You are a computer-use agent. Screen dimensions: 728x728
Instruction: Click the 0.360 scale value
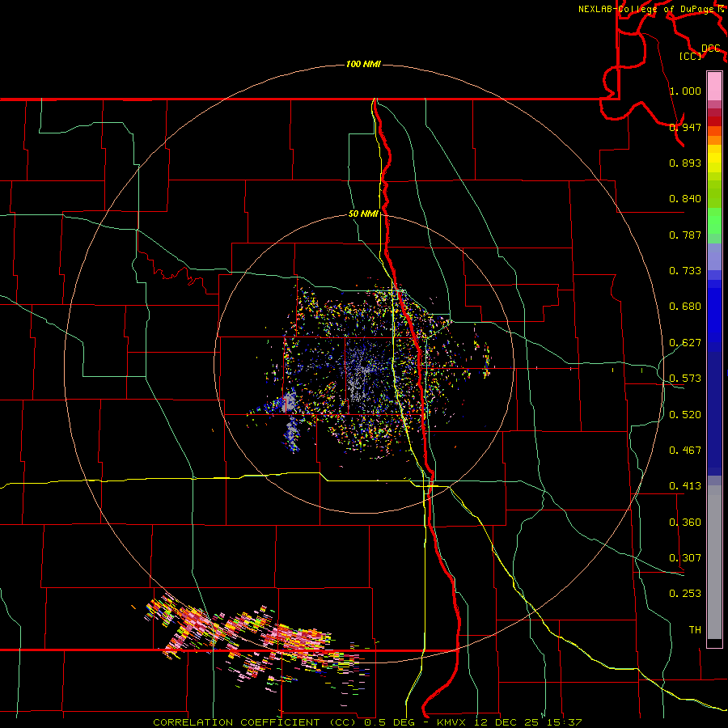pos(685,523)
